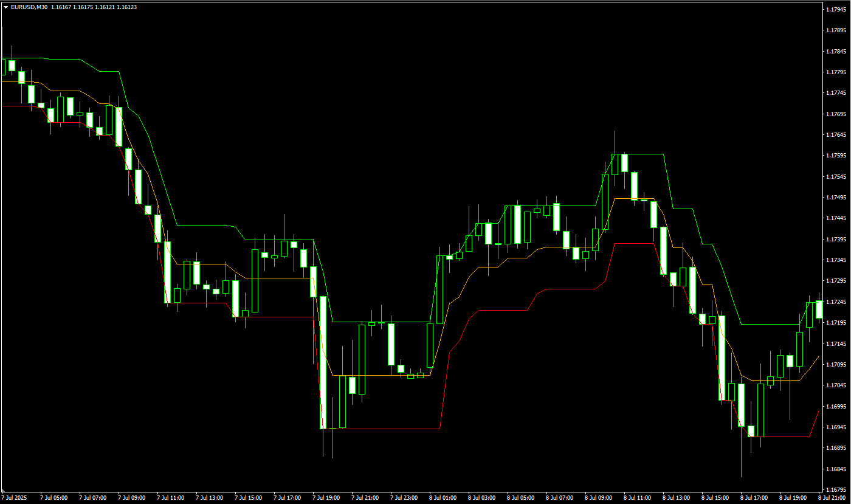851x504 pixels.
Task: Pick the 1.17245 price level label
Action: [836, 302]
